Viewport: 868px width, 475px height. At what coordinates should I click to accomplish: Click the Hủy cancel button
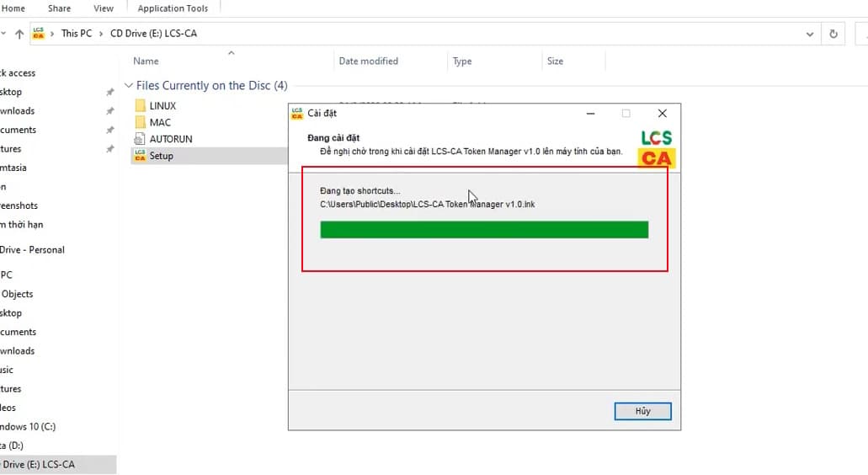point(642,411)
